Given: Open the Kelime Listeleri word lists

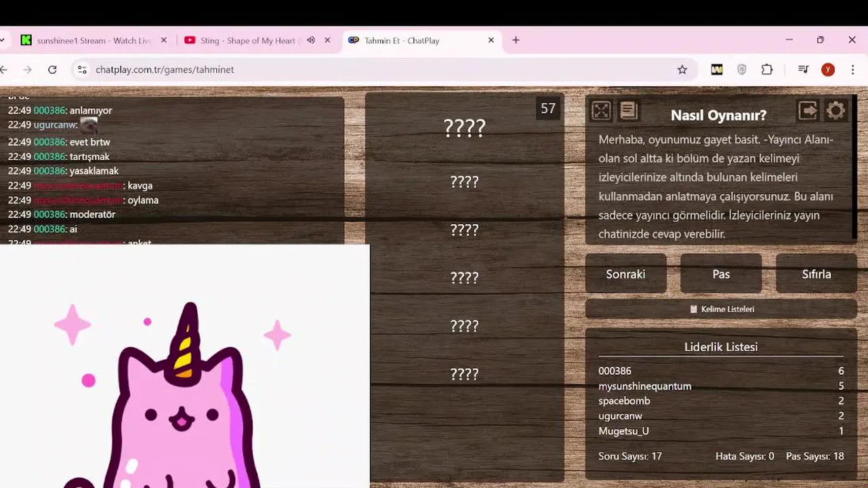Looking at the screenshot, I should 721,309.
